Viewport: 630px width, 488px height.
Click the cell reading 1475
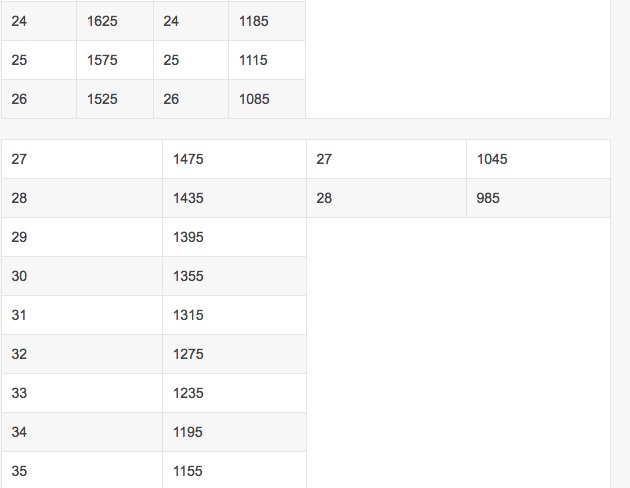[233, 159]
